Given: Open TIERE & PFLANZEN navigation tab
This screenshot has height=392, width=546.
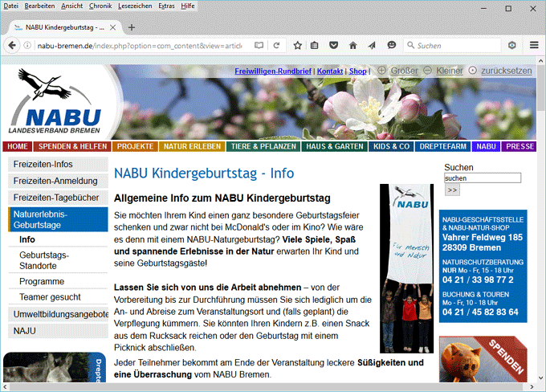Looking at the screenshot, I should 263,146.
